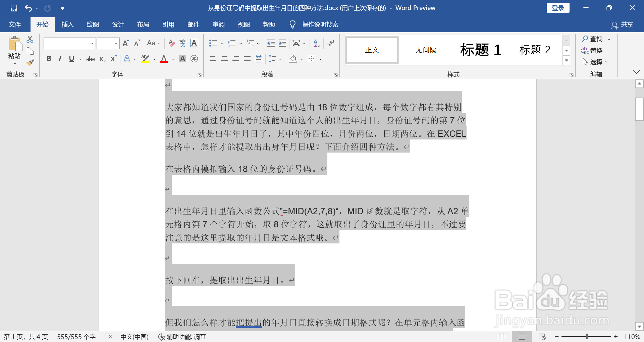Switch to Read Mode view in status bar
This screenshot has height=342, width=644.
pos(502,337)
